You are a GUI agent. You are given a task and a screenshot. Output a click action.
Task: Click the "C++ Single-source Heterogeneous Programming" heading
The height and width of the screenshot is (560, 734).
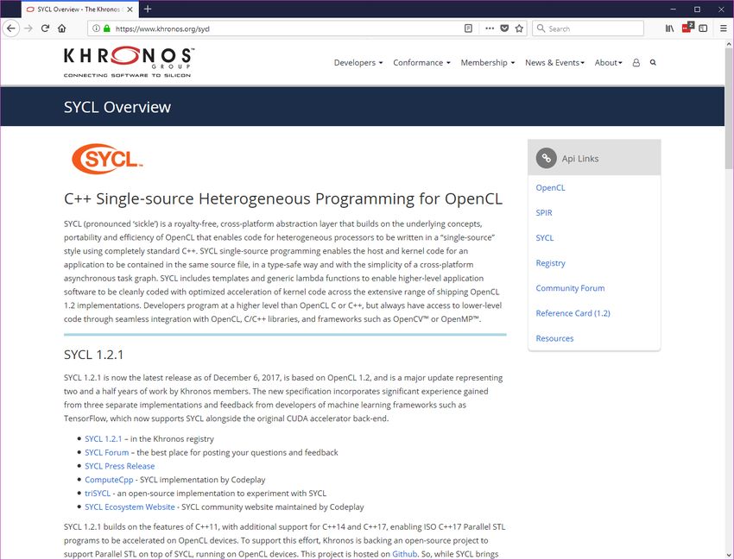283,198
